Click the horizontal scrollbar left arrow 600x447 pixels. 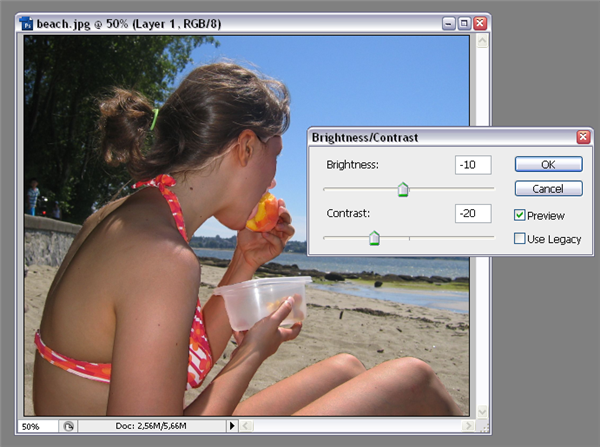pos(246,426)
